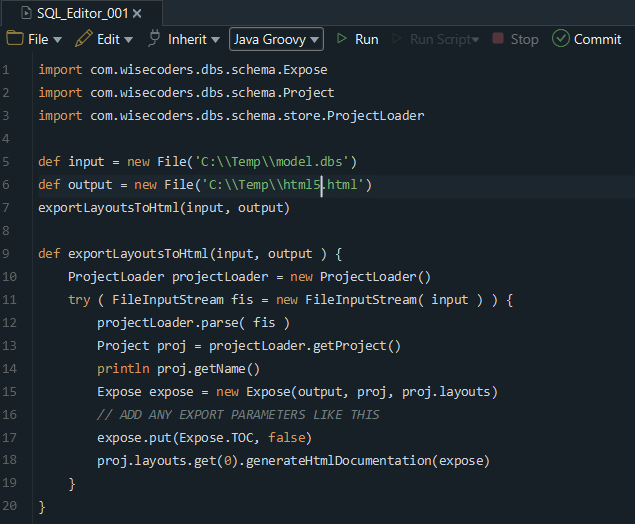Switch to the SQL_Editor_001 tab

(x=83, y=13)
